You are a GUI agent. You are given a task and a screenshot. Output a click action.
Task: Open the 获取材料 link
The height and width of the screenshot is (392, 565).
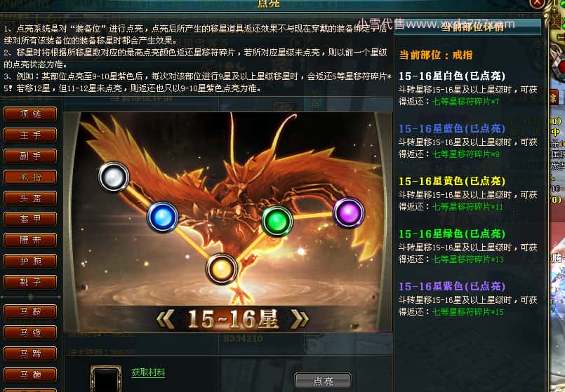148,372
